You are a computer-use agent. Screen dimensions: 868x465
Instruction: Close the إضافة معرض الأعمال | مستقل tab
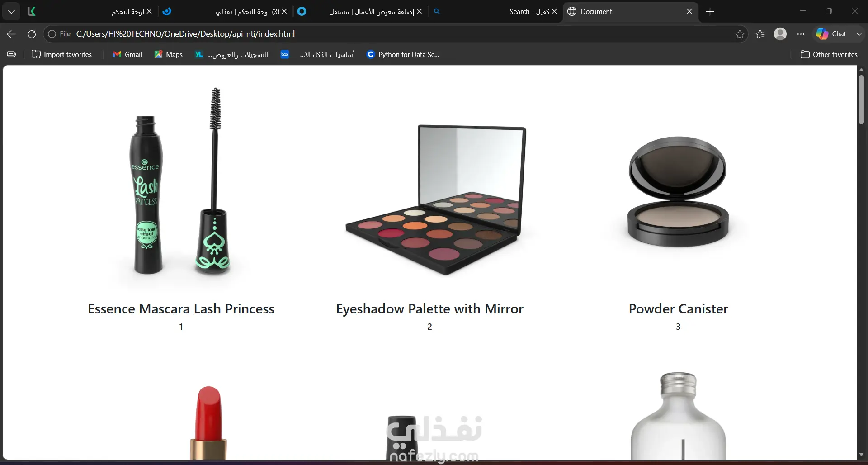pos(420,12)
